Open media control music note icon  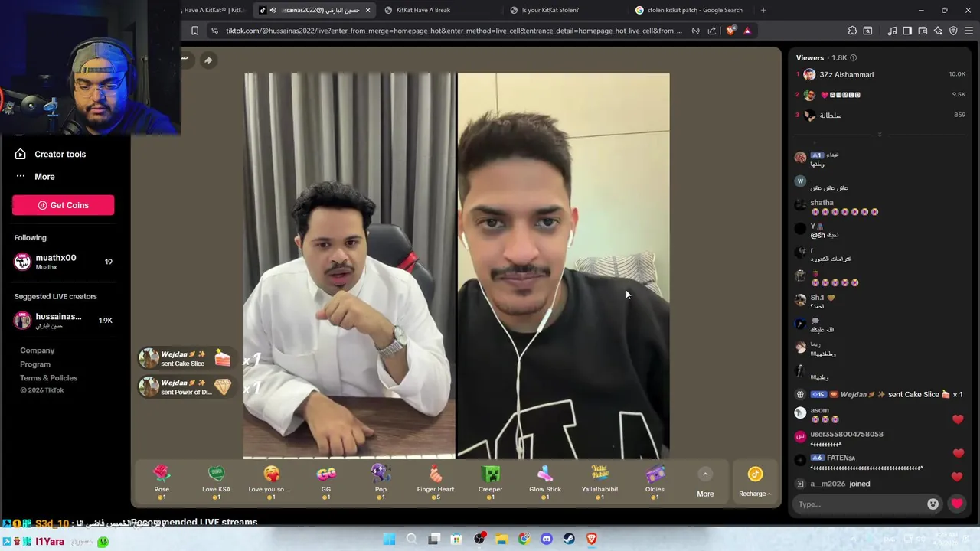click(x=892, y=31)
